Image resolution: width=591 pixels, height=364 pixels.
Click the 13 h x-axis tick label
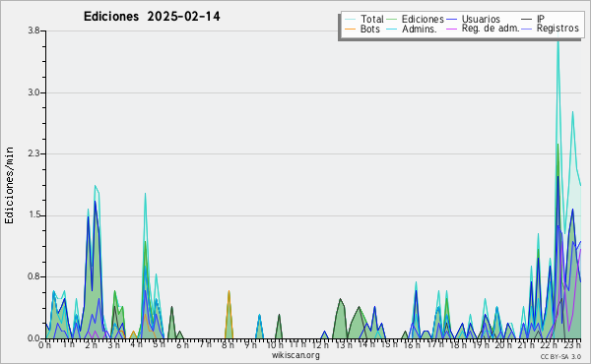[x=344, y=344]
